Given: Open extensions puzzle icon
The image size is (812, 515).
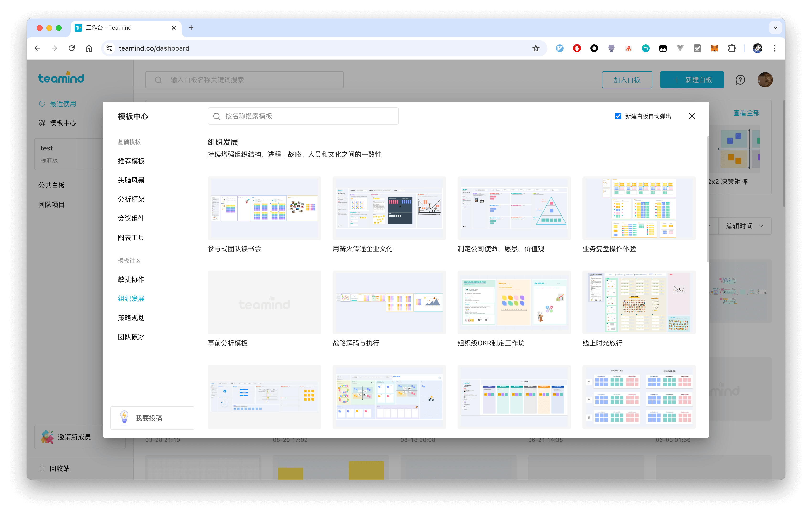Looking at the screenshot, I should (732, 48).
